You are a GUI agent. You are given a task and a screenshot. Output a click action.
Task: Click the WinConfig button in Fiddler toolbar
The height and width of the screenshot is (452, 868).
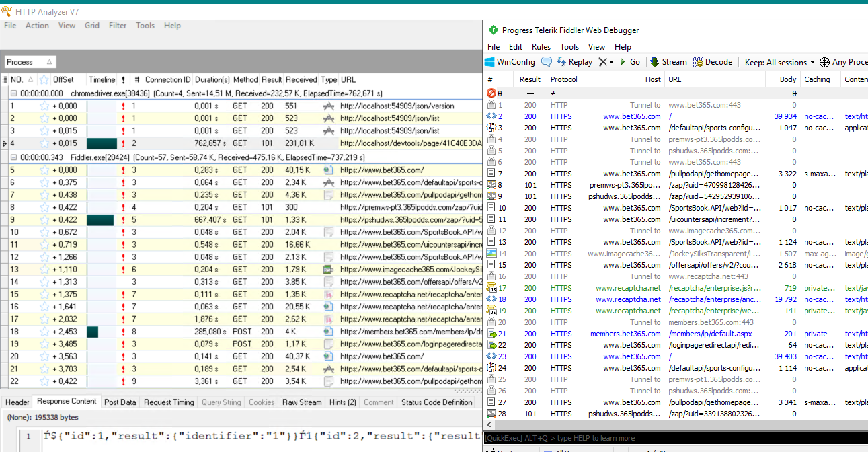pos(510,62)
